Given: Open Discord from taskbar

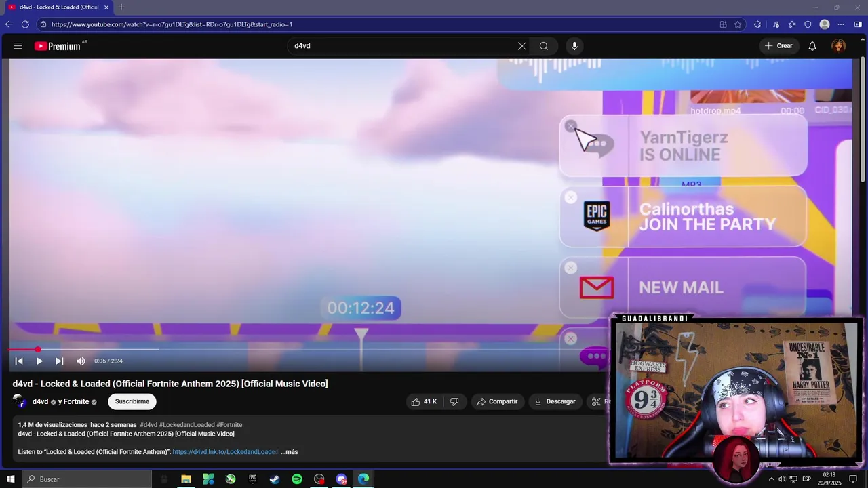Looking at the screenshot, I should pos(341,479).
